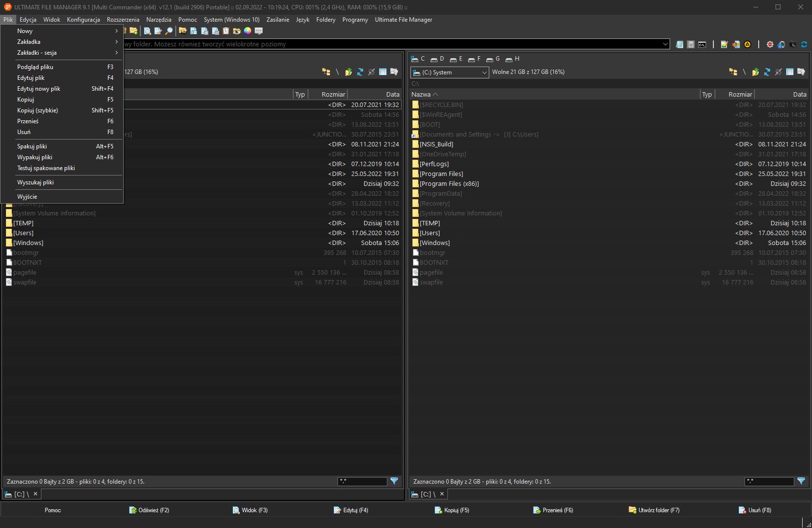
Task: Expand the Zakładka submenu
Action: click(62, 41)
